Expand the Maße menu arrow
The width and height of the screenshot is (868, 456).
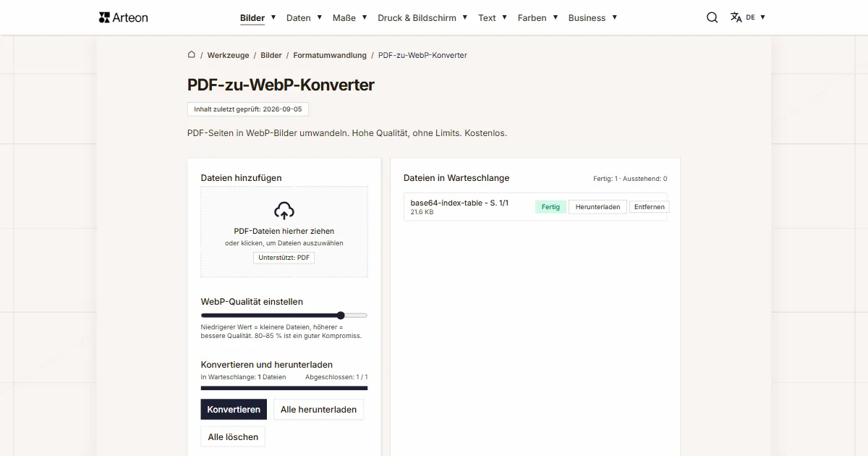(365, 17)
